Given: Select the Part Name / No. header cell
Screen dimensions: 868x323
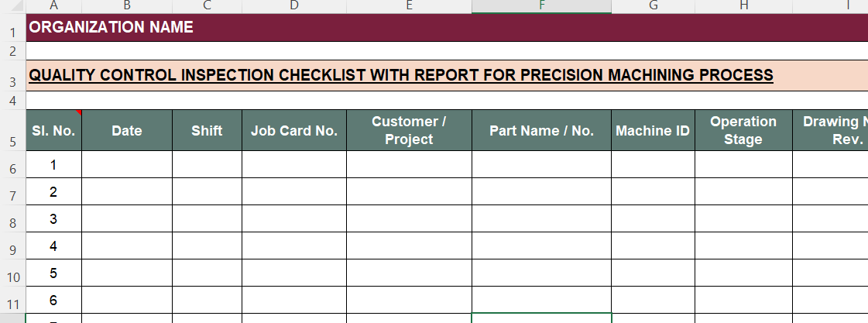Looking at the screenshot, I should [x=541, y=131].
